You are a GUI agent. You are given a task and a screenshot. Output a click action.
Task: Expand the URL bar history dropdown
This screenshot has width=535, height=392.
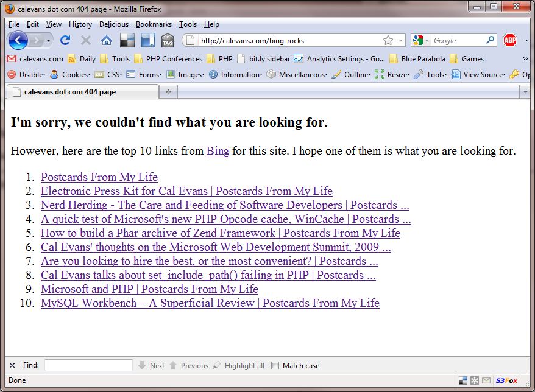(400, 41)
